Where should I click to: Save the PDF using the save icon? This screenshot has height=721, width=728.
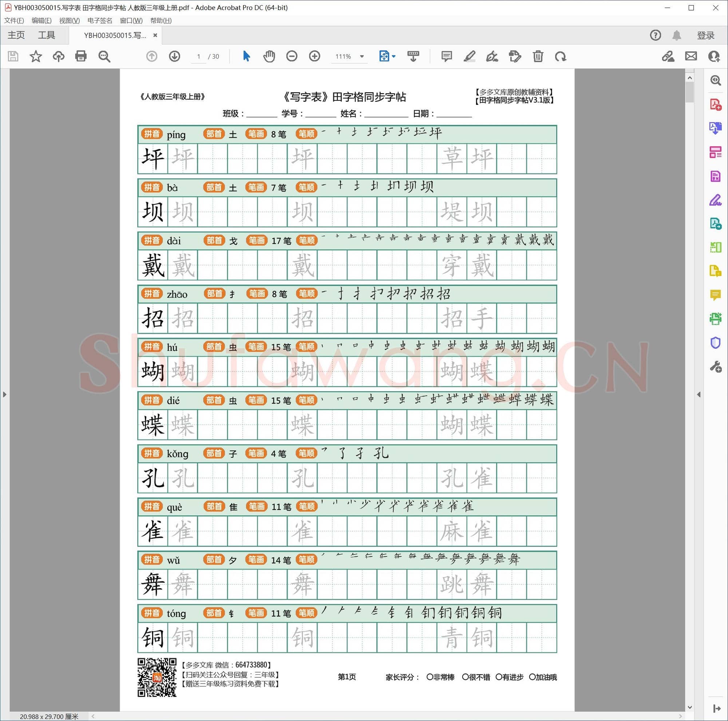pyautogui.click(x=13, y=56)
